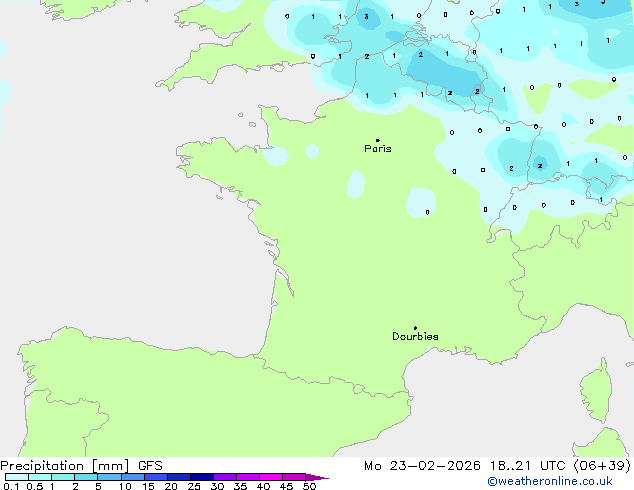Click the legend value label '0.5'
This screenshot has width=634, height=490.
(35, 486)
